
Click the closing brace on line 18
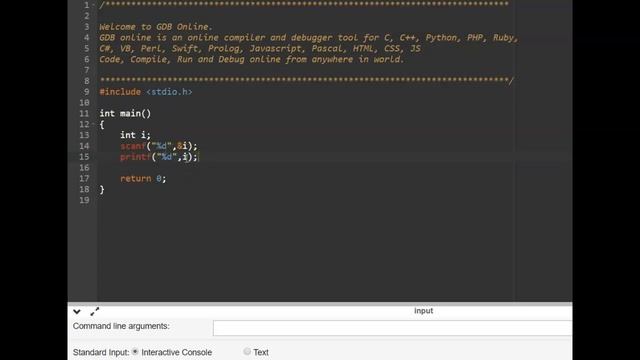[102, 189]
